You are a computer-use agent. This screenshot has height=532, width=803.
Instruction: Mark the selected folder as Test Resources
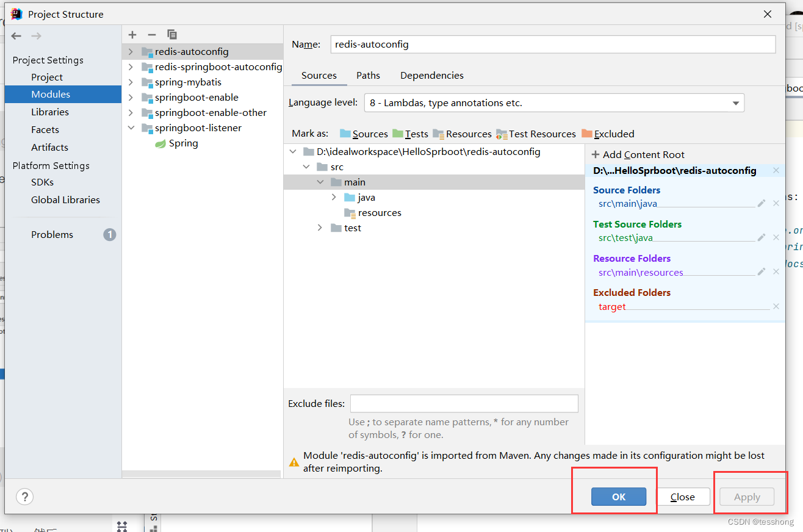pos(542,134)
